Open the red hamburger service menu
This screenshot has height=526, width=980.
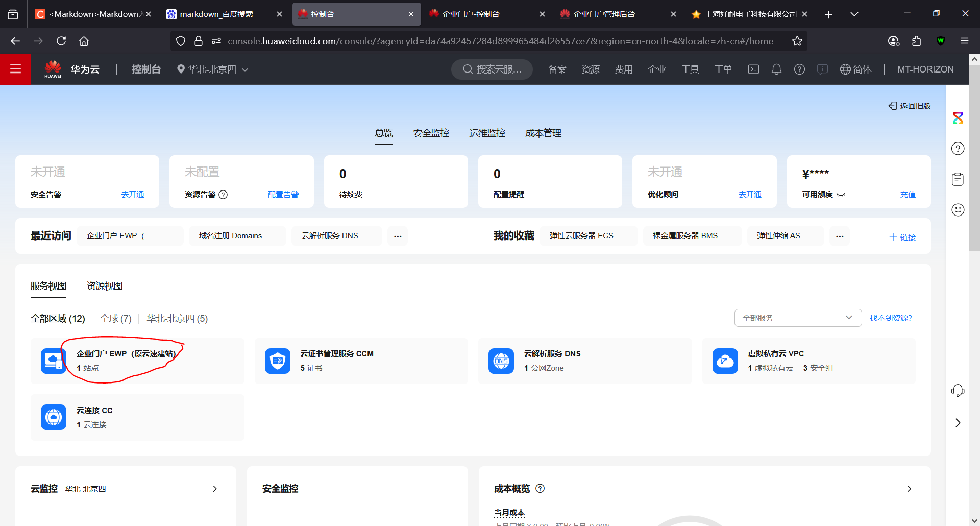tap(15, 69)
